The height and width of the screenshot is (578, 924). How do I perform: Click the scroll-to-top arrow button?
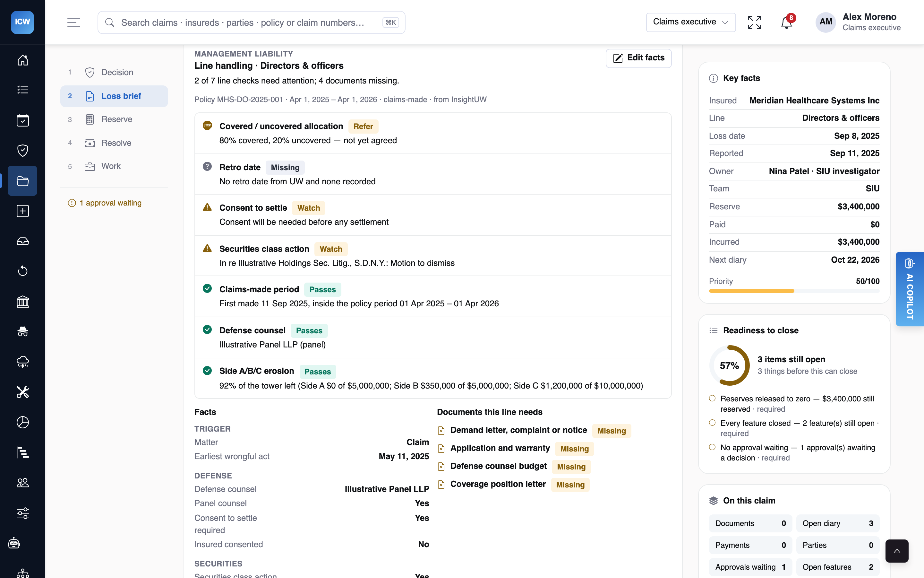tap(897, 551)
